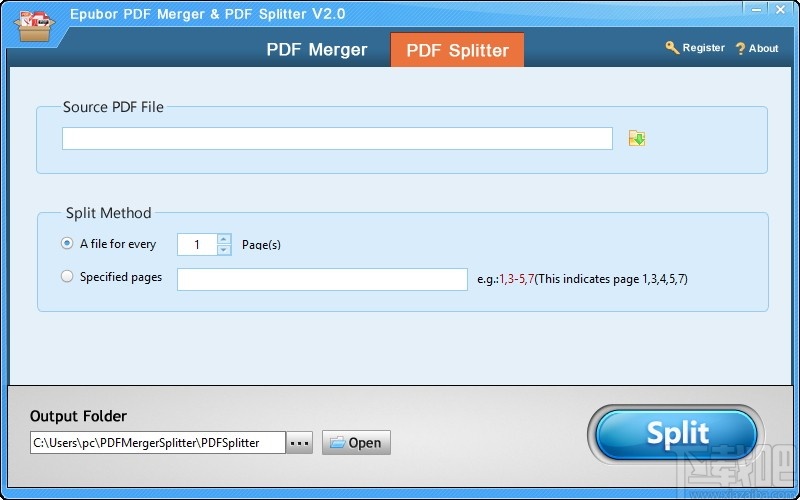Click the Register key icon
Image resolution: width=800 pixels, height=500 pixels.
click(672, 48)
